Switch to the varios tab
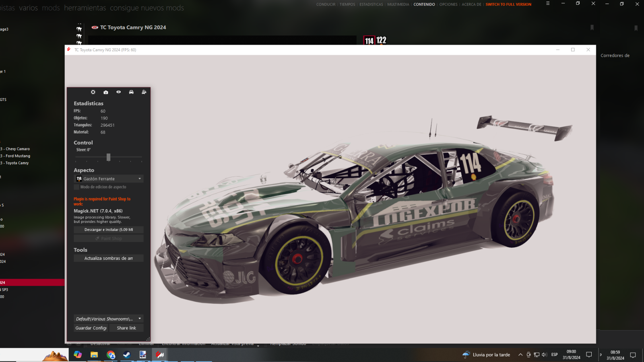 (28, 8)
